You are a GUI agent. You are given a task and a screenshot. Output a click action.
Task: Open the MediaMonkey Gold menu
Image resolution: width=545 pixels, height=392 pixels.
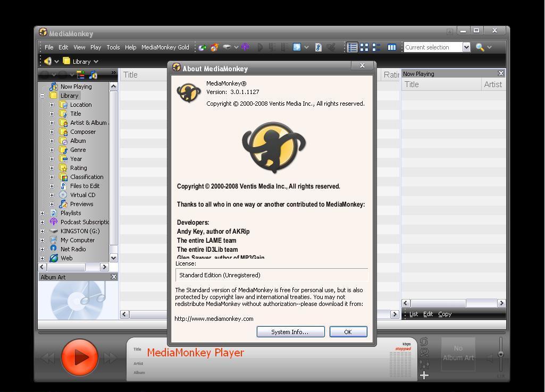click(x=165, y=47)
